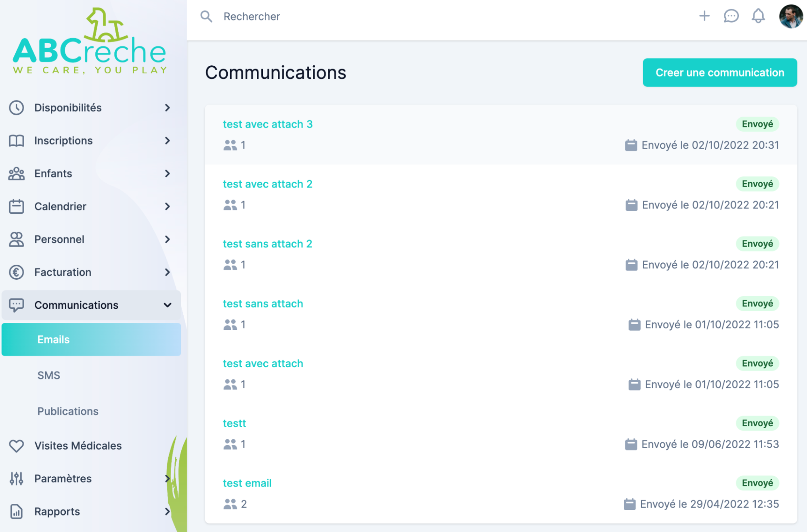Click the Facturation euro icon

pyautogui.click(x=17, y=272)
